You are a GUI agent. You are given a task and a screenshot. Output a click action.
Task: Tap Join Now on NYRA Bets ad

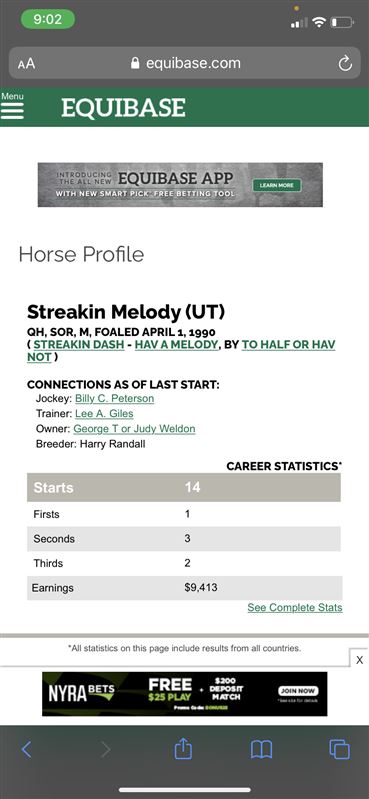tap(299, 691)
